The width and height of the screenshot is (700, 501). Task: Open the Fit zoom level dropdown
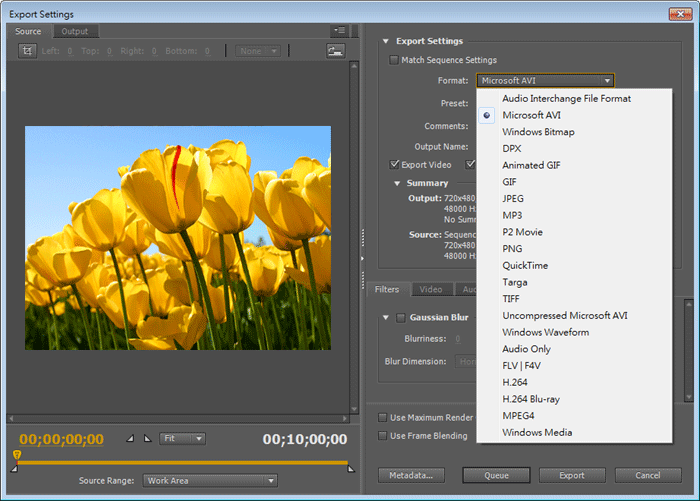[x=181, y=438]
